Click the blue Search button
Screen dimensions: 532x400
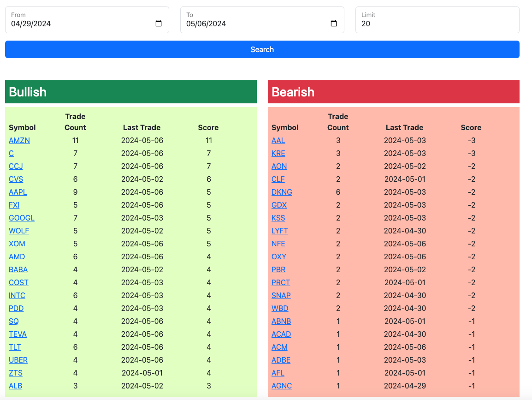click(262, 49)
